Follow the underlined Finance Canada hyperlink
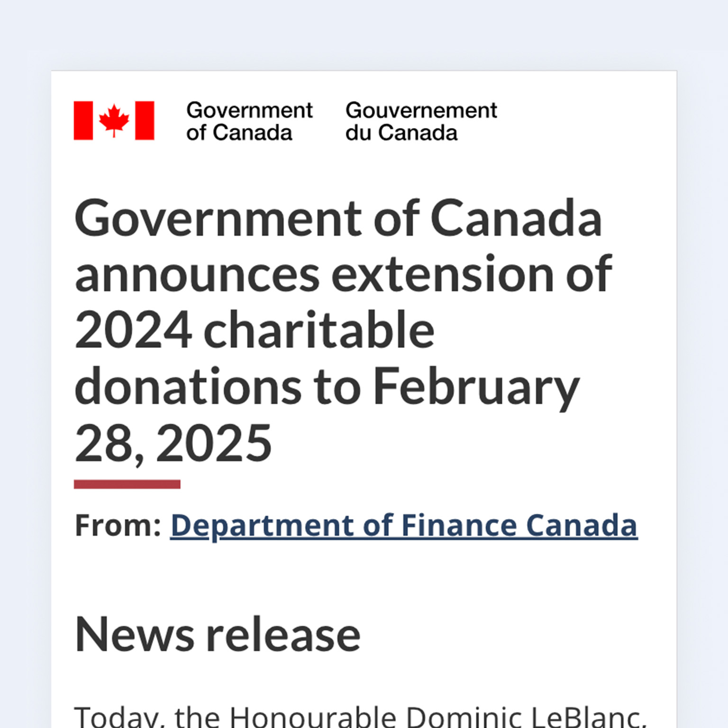The width and height of the screenshot is (728, 728). pos(404,525)
